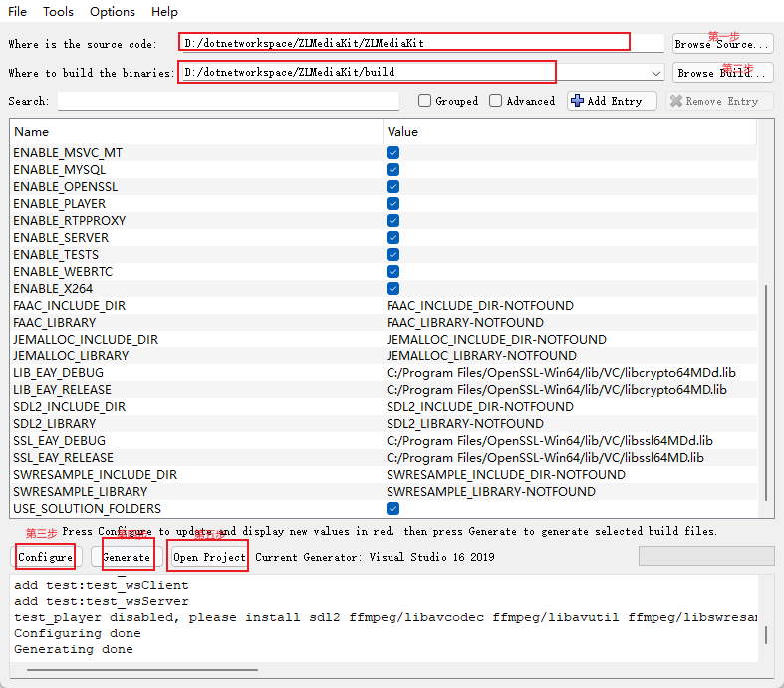Image resolution: width=784 pixels, height=688 pixels.
Task: Select the SDL2_LIBRARY entry
Action: (54, 424)
